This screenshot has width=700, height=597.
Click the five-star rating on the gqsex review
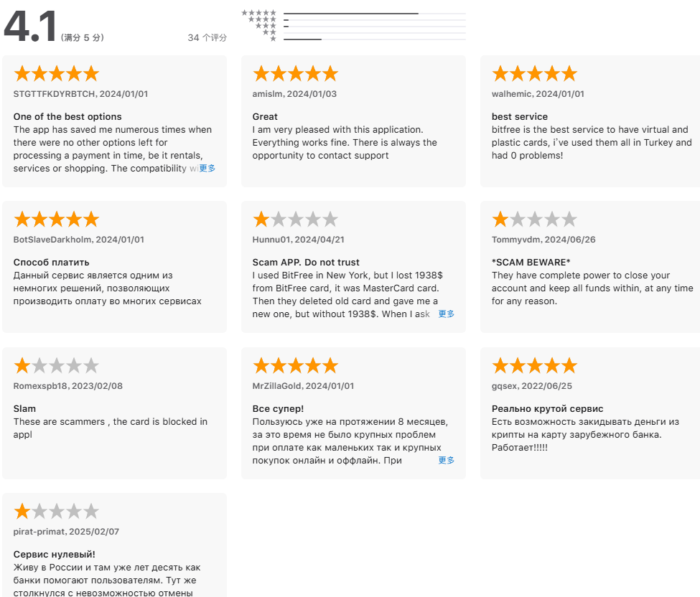pos(534,366)
